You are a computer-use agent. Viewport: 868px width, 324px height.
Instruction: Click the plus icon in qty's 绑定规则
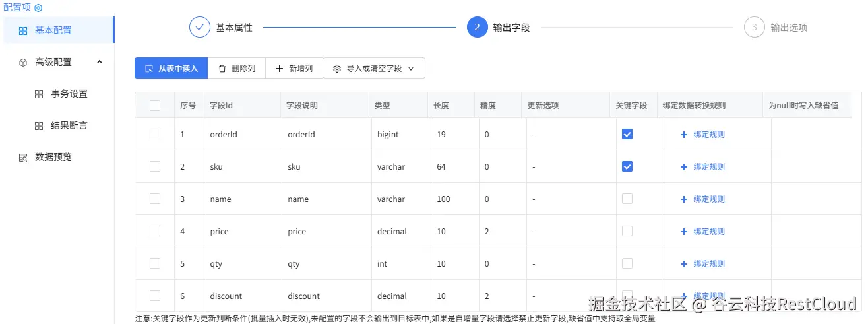(683, 264)
